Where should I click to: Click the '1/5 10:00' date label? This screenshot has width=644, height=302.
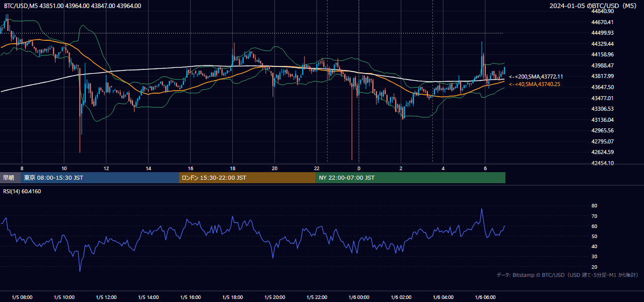[x=64, y=297]
